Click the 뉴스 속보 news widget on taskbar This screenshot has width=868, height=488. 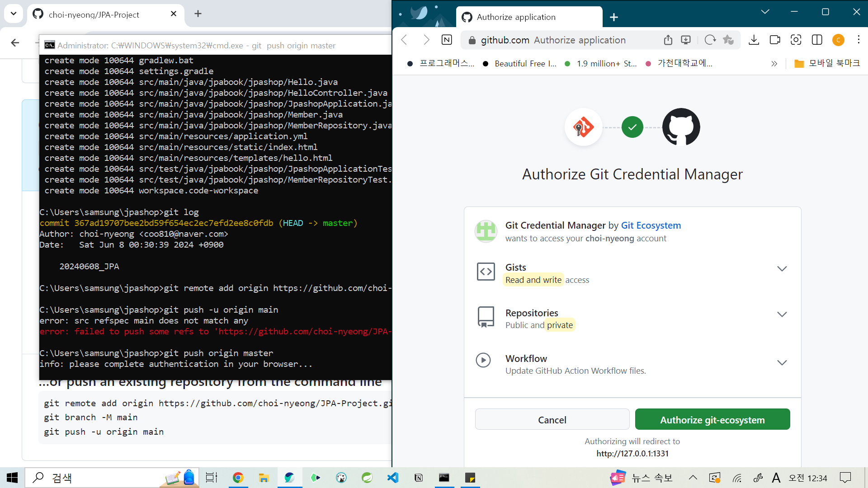[641, 478]
